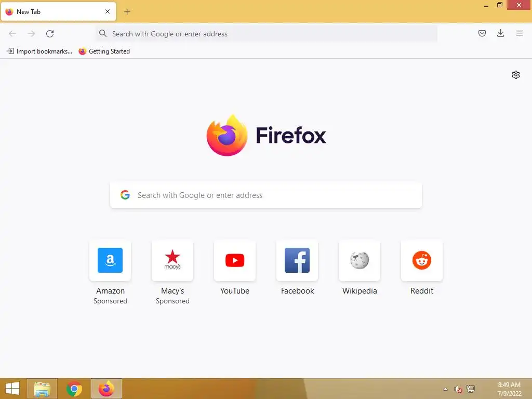
Task: Click the muted volume tray icon
Action: point(458,389)
